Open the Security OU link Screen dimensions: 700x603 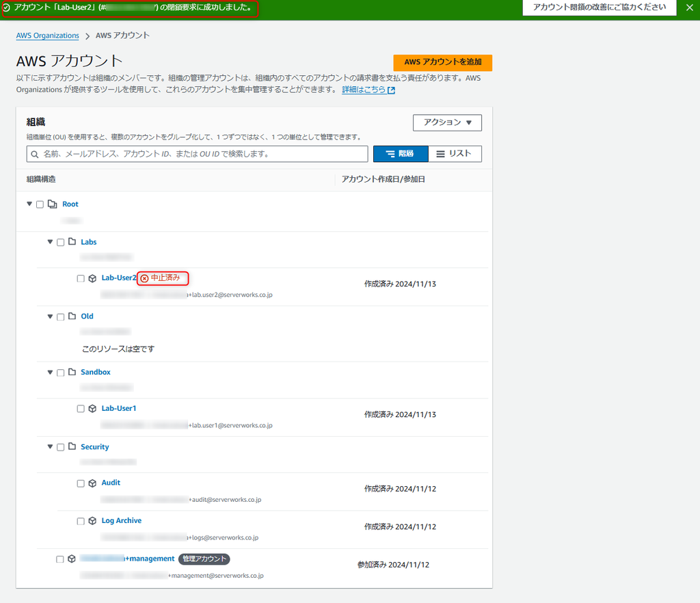(x=94, y=447)
